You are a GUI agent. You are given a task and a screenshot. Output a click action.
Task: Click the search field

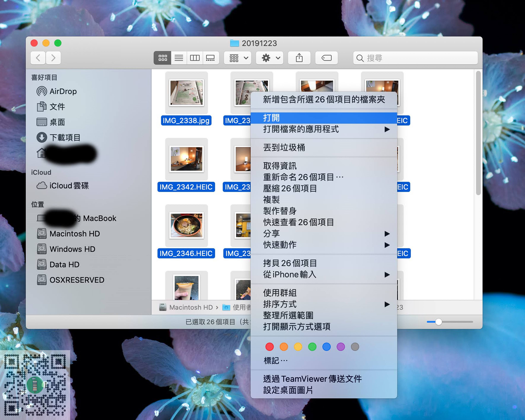tap(415, 58)
